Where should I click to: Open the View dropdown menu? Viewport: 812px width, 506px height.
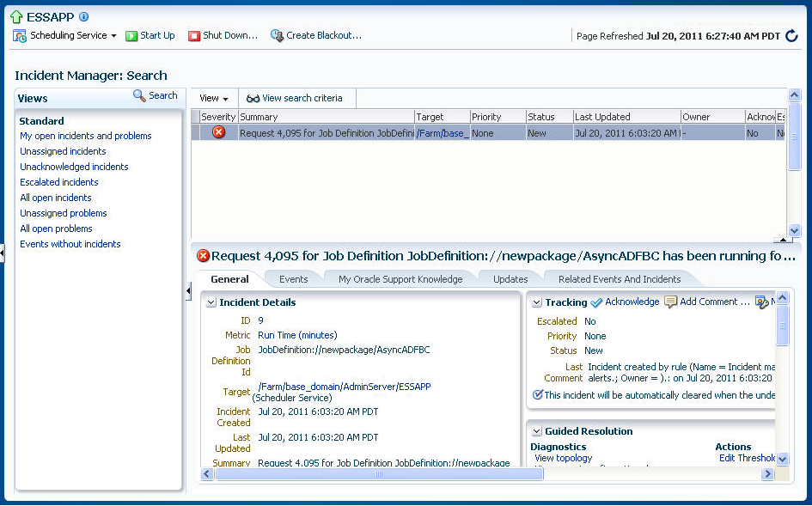click(x=212, y=98)
